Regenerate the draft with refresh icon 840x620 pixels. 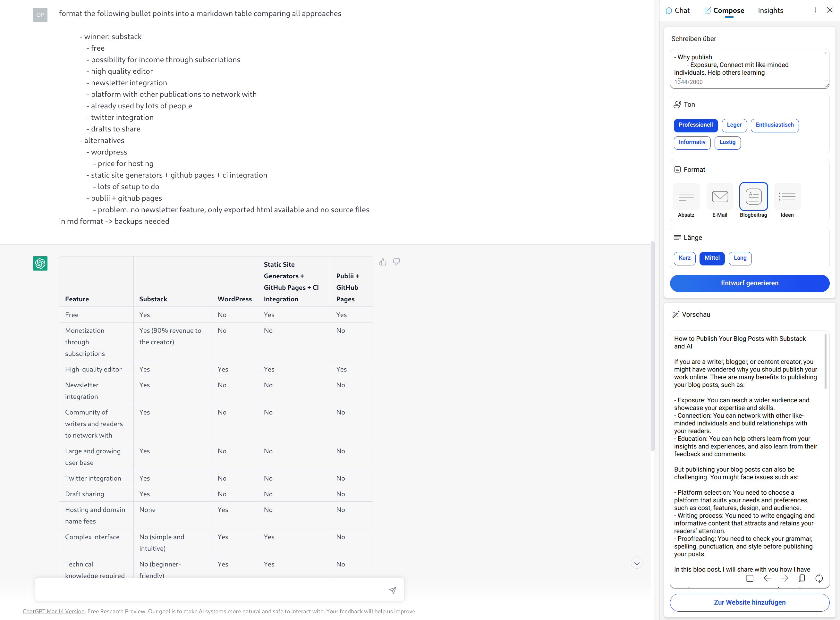coord(819,578)
